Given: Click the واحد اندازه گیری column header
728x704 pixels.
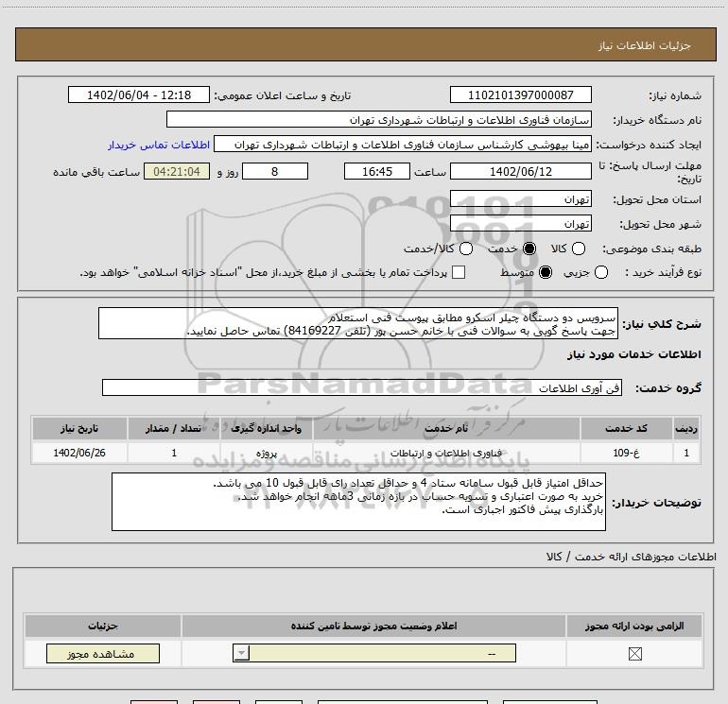Looking at the screenshot, I should pos(267,428).
